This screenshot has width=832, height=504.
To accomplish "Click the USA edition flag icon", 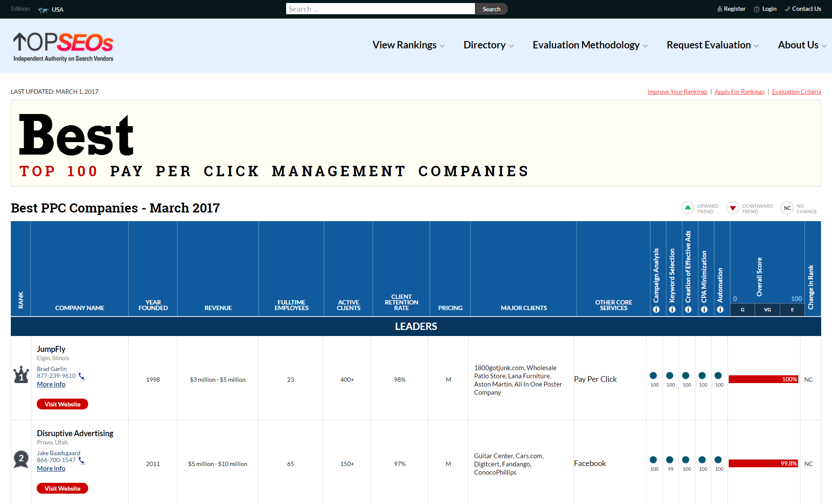I will point(43,10).
